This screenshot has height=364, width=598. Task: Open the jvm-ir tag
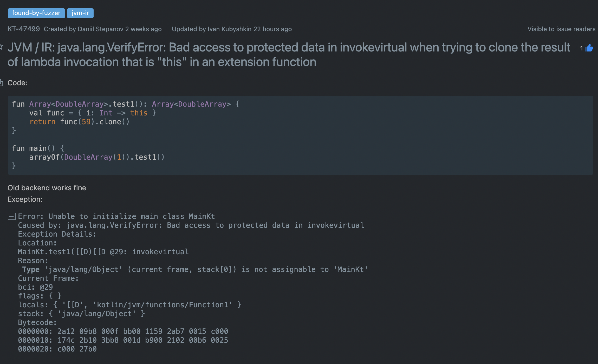[x=80, y=13]
